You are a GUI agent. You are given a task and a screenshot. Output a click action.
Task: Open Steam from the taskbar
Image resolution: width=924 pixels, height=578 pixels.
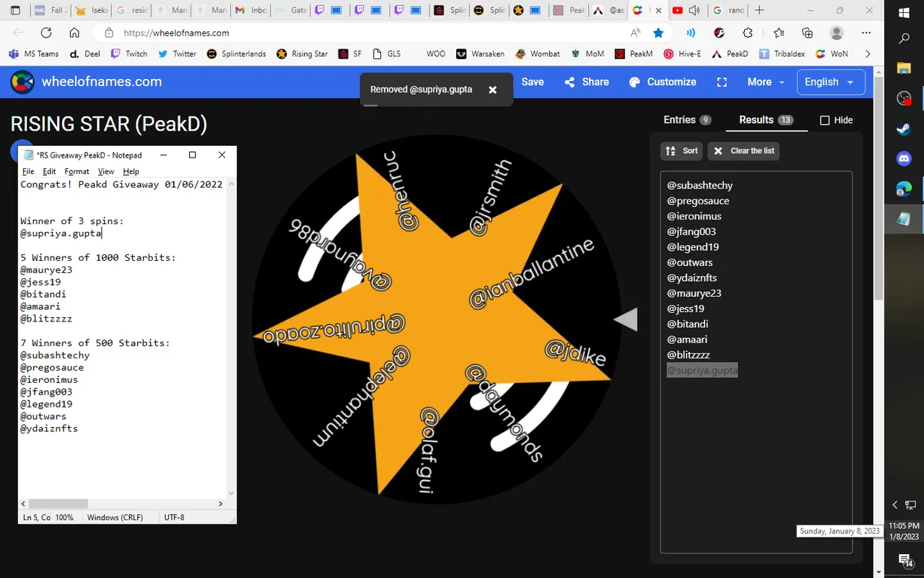(904, 129)
